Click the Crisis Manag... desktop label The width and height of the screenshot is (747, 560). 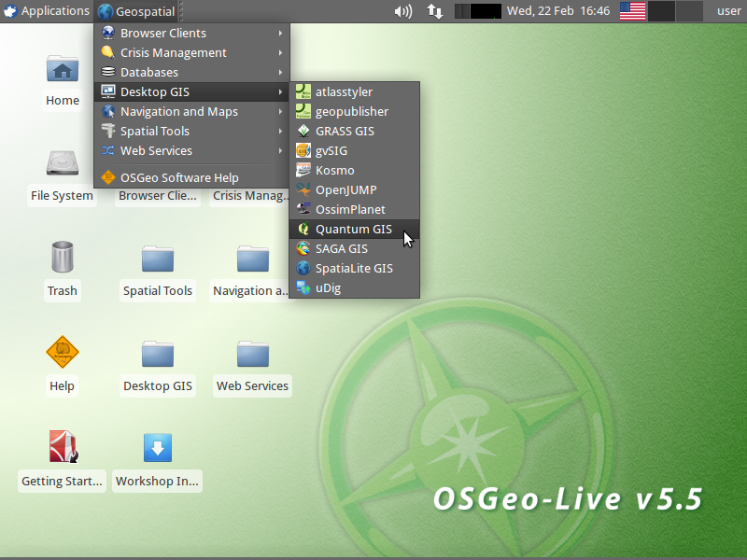[x=250, y=195]
